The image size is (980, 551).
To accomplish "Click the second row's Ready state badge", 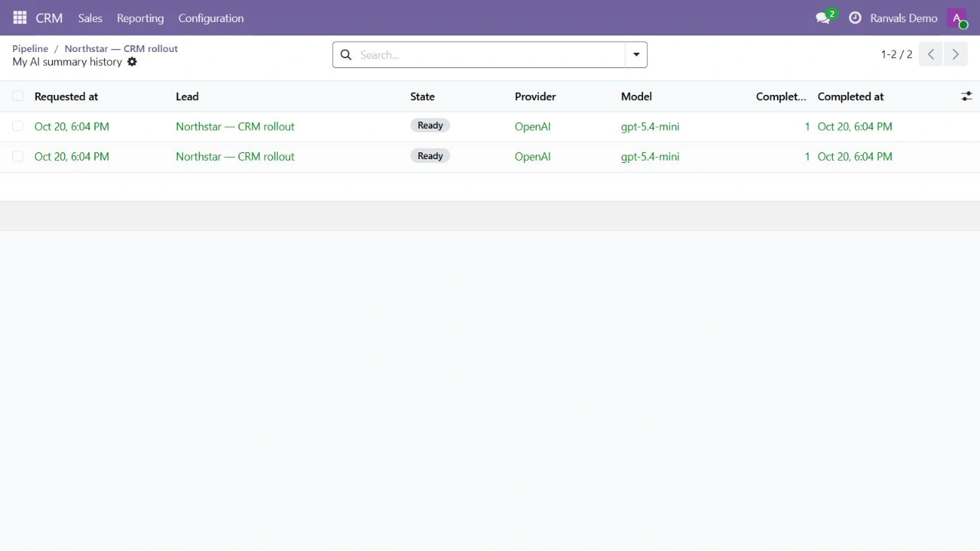I will [430, 156].
